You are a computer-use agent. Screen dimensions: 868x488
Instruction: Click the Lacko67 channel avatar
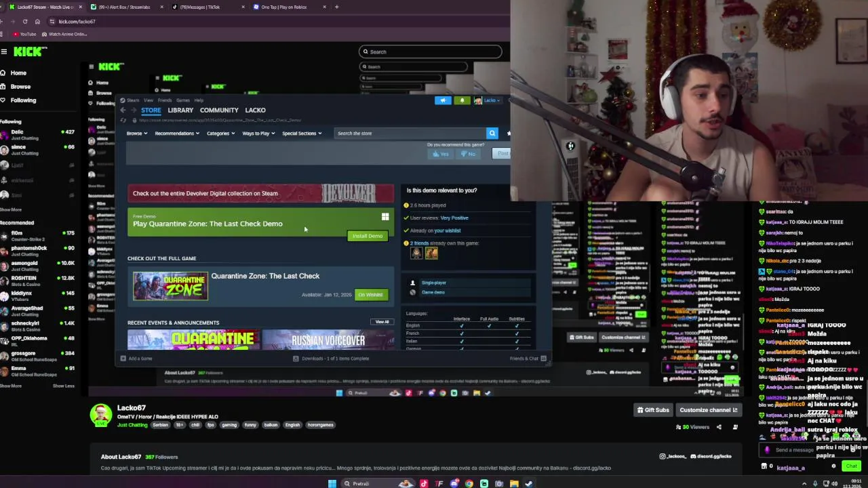pos(101,415)
